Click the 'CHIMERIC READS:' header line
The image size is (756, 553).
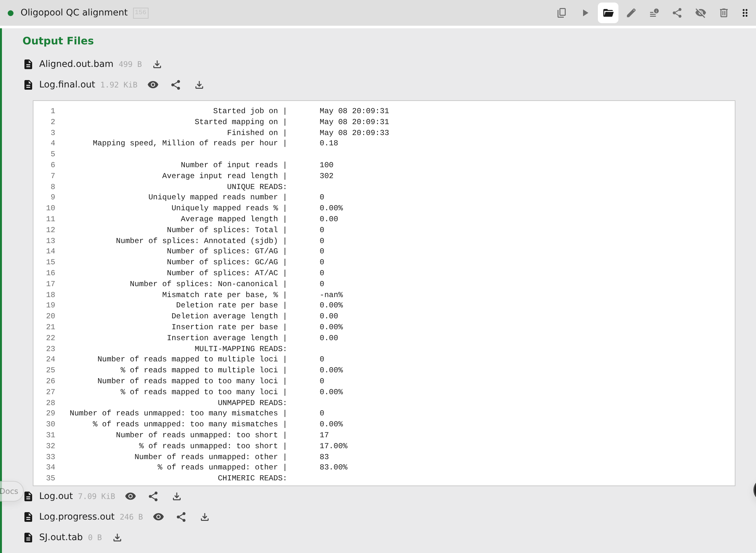point(252,478)
